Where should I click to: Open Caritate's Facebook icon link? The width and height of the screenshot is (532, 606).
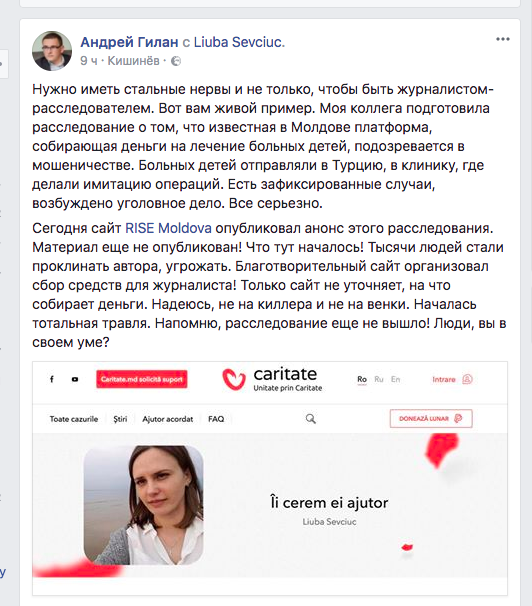tap(52, 379)
